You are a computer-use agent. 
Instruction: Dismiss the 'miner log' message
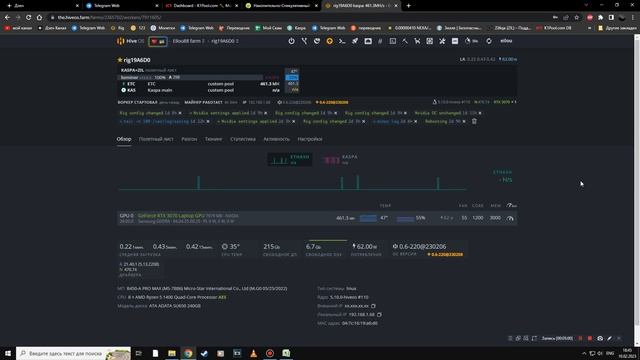(416, 122)
